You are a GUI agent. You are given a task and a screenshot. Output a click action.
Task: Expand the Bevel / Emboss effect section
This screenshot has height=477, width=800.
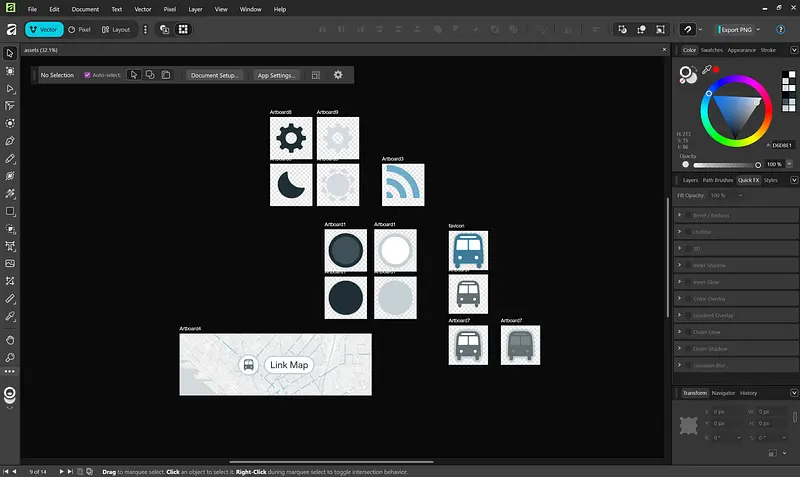coord(680,215)
